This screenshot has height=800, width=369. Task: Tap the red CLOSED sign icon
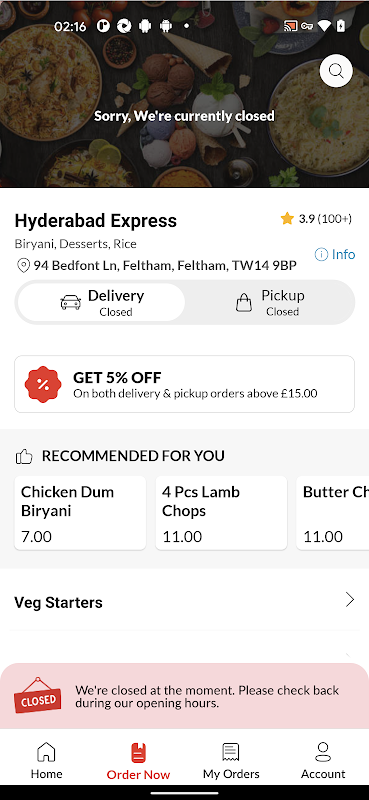point(37,695)
